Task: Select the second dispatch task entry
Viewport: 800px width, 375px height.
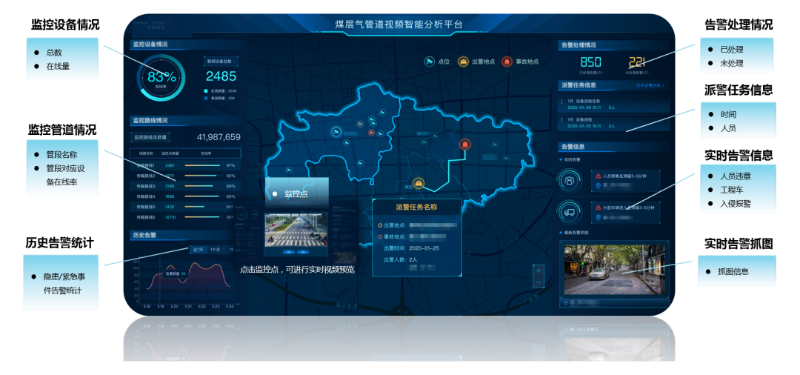Action: [614, 122]
